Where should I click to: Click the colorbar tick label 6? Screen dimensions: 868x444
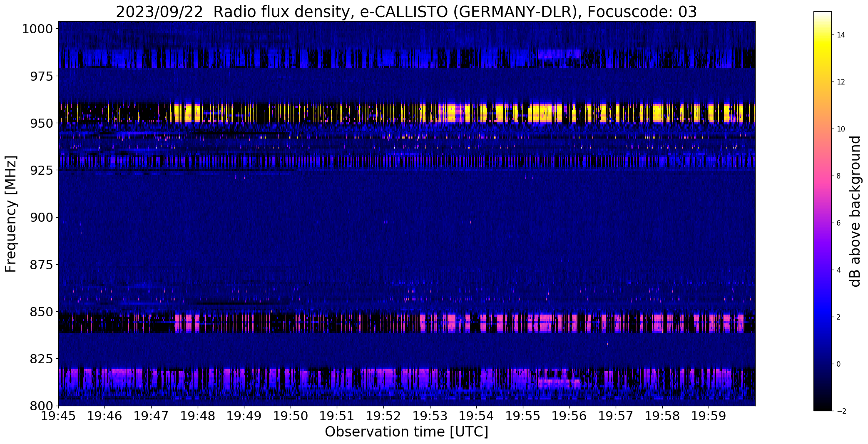[x=838, y=223]
